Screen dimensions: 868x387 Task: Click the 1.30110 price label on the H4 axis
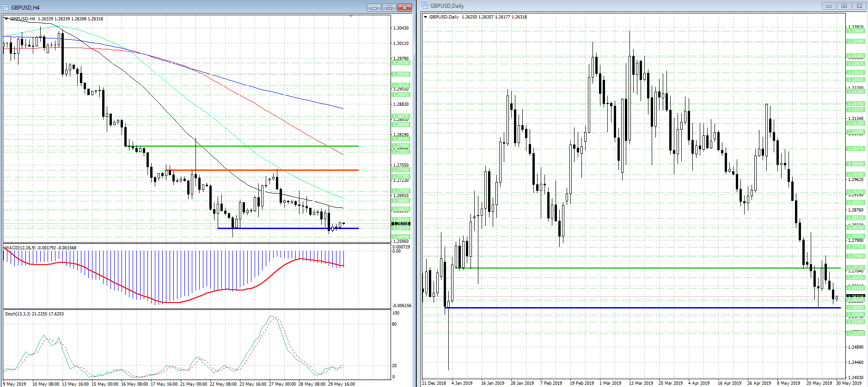401,43
